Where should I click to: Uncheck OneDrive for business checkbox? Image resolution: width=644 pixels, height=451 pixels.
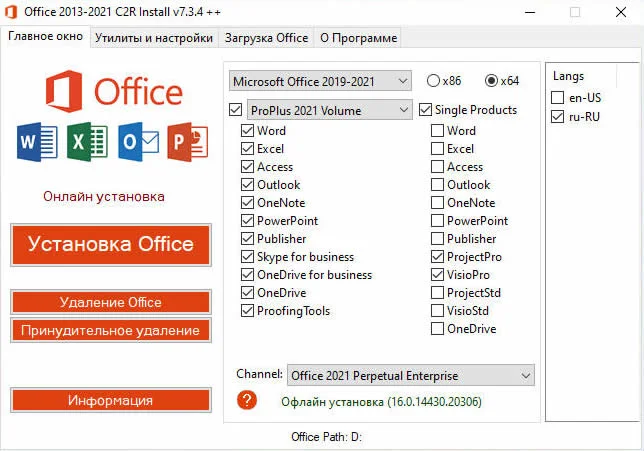click(x=247, y=275)
